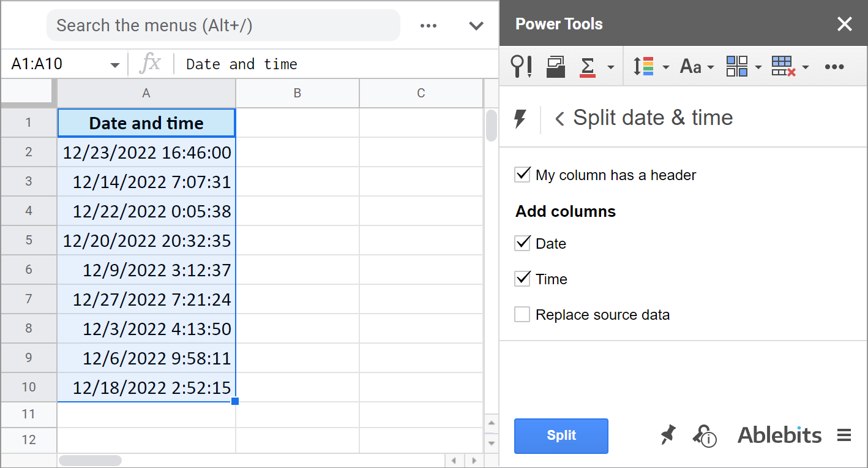Select cell '12/14/2022 7:07:31'
The image size is (868, 468).
pos(146,181)
